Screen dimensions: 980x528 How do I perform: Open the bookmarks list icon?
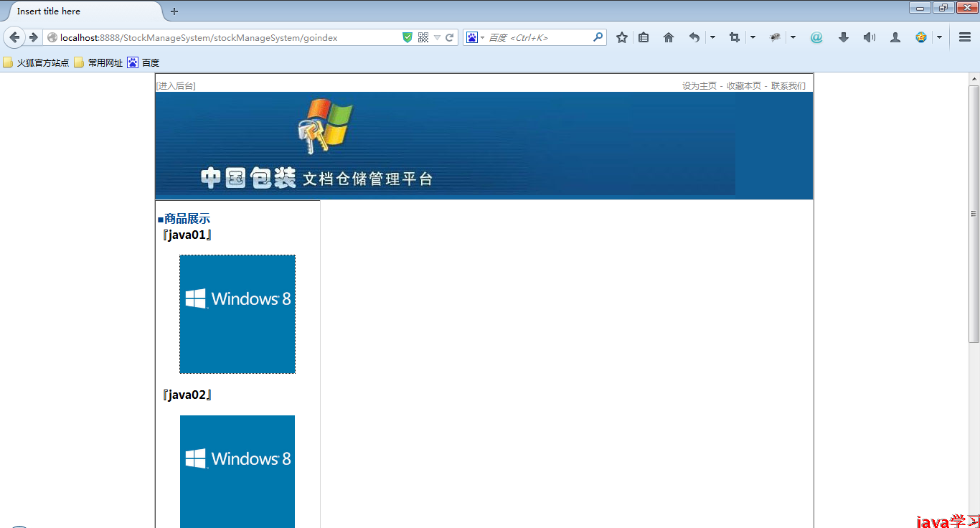pyautogui.click(x=644, y=37)
